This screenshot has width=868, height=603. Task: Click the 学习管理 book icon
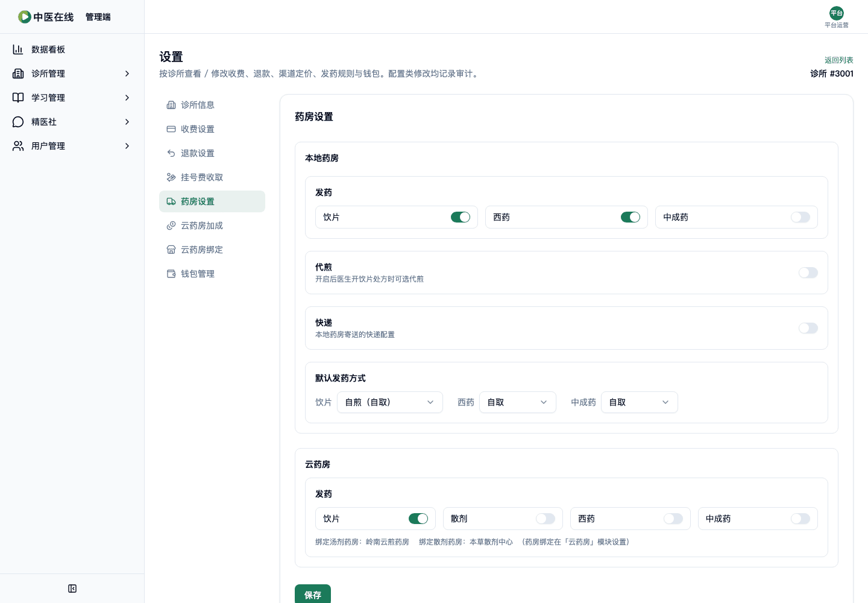click(x=18, y=98)
